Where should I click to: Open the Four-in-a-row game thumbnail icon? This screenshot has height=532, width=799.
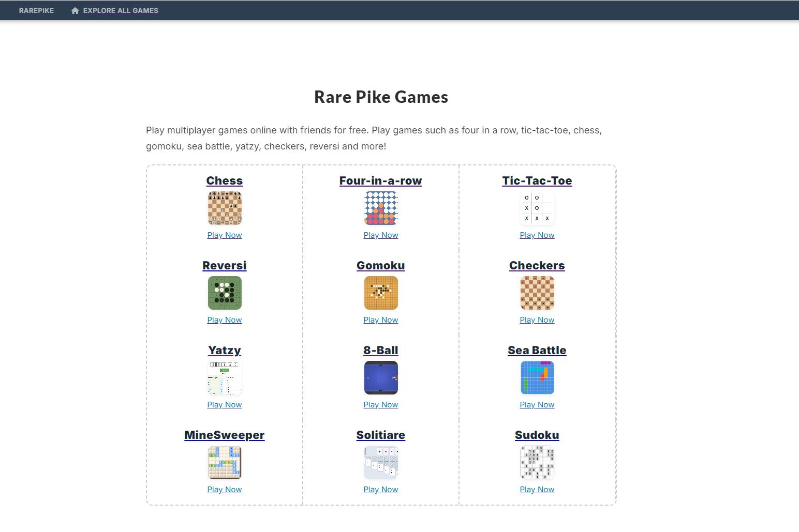(380, 208)
